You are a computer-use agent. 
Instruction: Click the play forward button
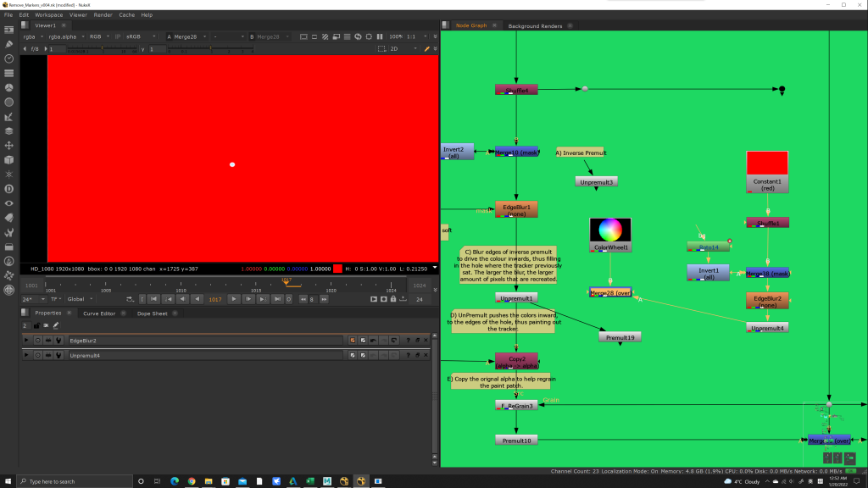tap(235, 298)
